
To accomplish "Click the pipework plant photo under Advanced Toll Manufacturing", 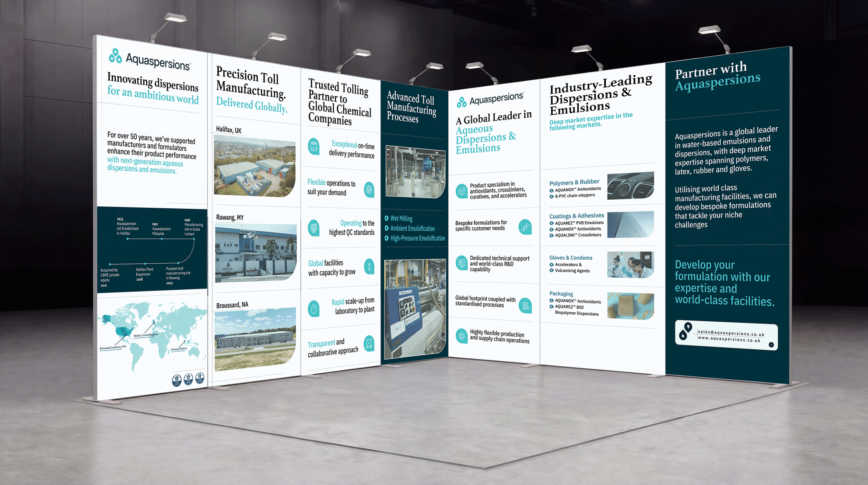I will click(x=415, y=172).
